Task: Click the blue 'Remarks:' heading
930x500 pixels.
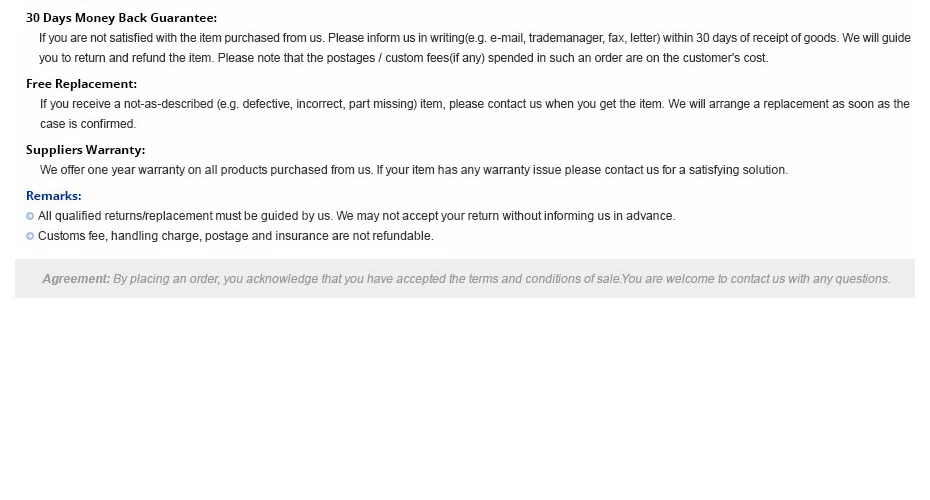Action: coord(53,196)
